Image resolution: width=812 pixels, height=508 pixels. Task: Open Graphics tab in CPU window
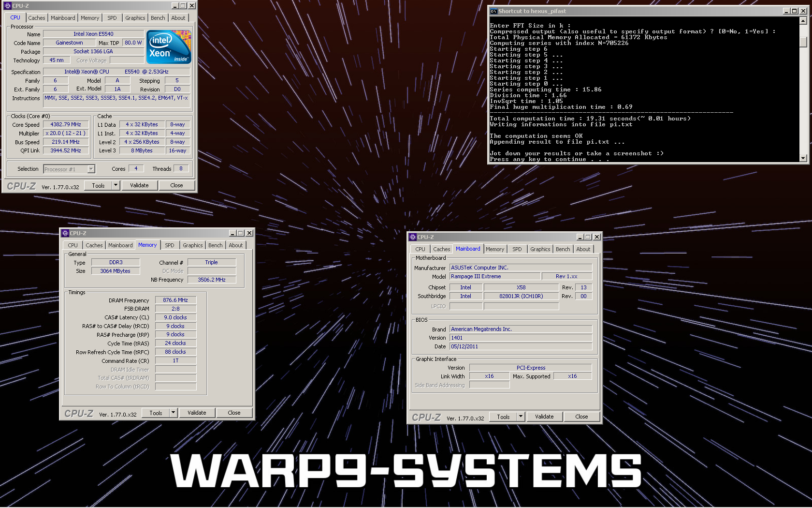point(135,18)
